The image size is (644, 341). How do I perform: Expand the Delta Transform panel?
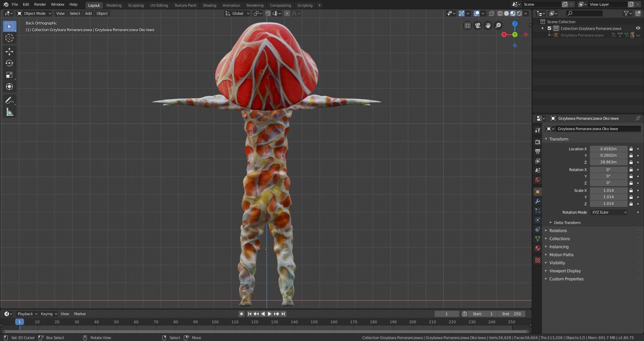click(x=567, y=223)
